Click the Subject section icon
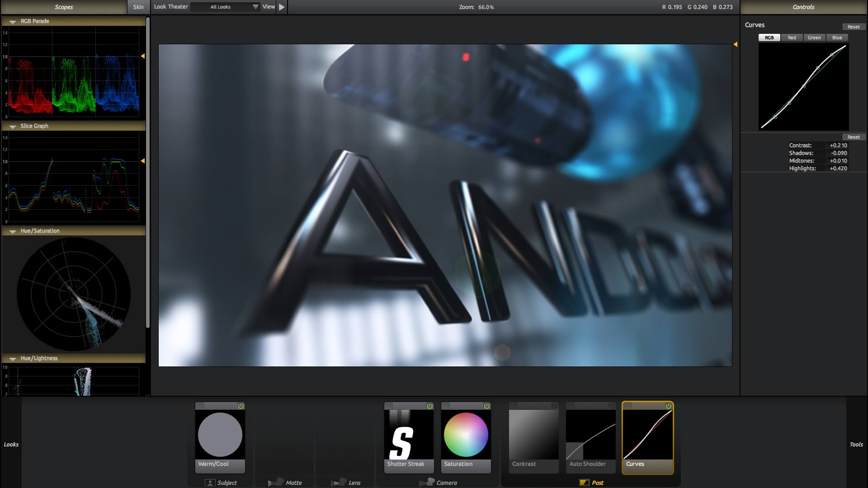Screen dimensions: 868x488 tap(210, 483)
